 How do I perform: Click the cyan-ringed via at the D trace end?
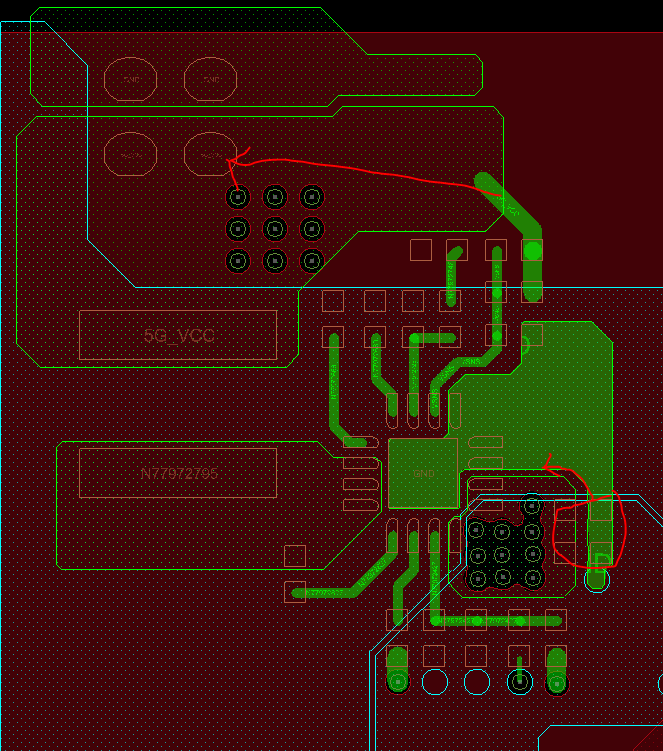[597, 580]
